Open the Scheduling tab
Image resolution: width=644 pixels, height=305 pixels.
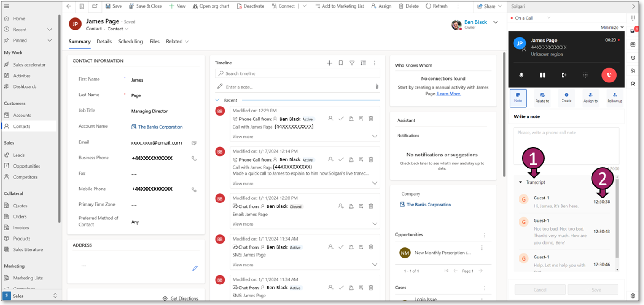point(130,41)
